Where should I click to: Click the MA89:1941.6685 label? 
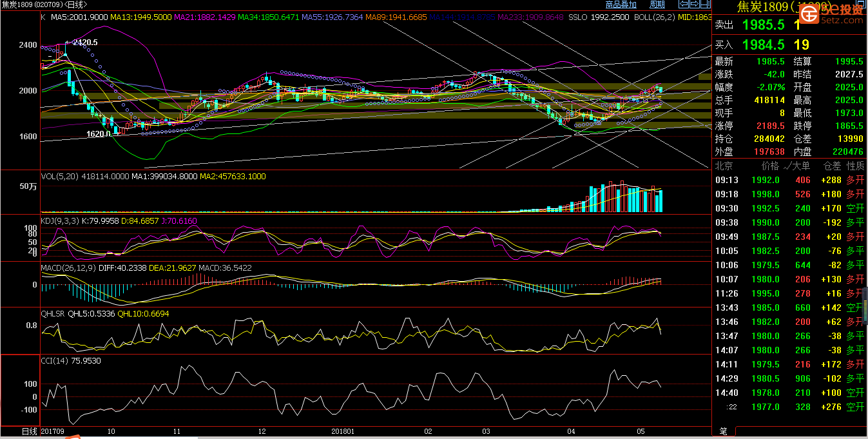tap(396, 17)
